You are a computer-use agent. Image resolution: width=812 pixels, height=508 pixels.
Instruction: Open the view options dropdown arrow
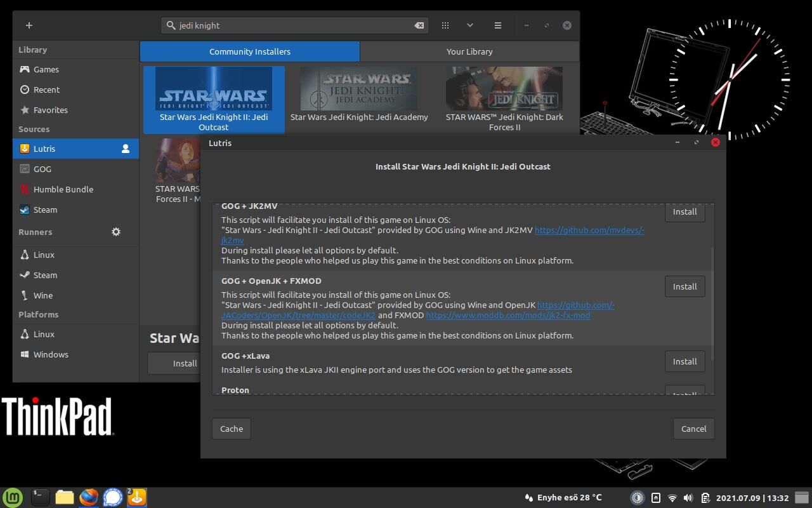point(470,25)
